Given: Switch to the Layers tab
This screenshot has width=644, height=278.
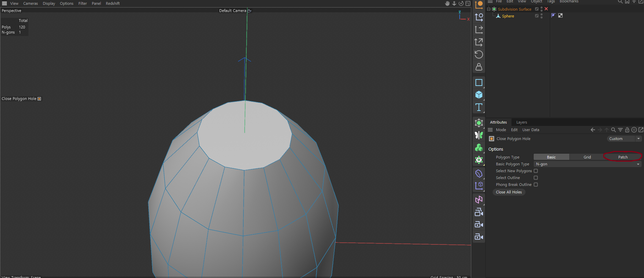Looking at the screenshot, I should click(x=522, y=122).
